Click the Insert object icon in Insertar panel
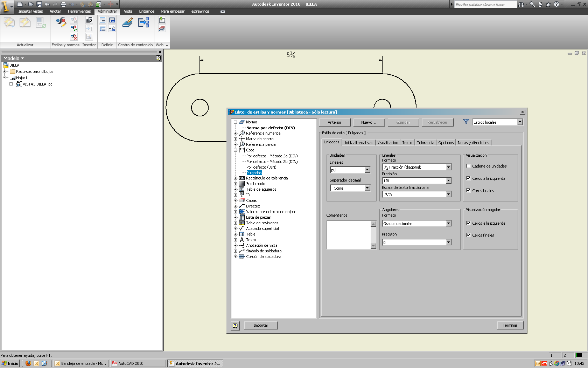 89,20
